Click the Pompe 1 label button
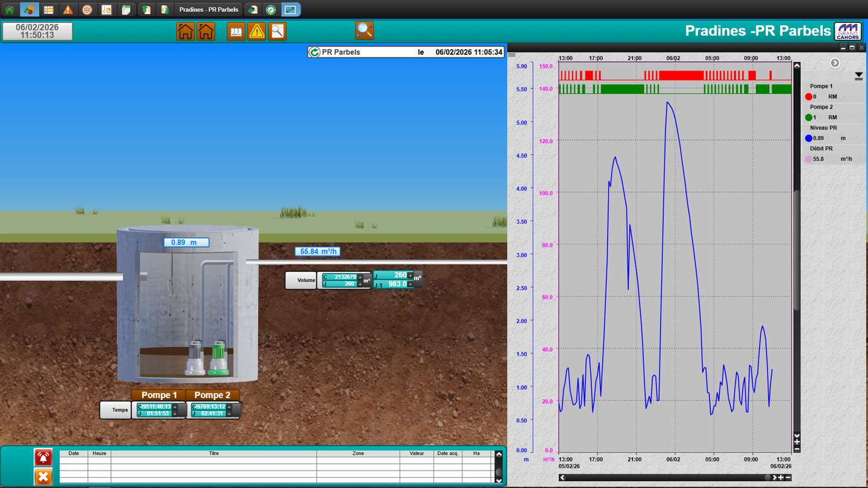 [159, 395]
